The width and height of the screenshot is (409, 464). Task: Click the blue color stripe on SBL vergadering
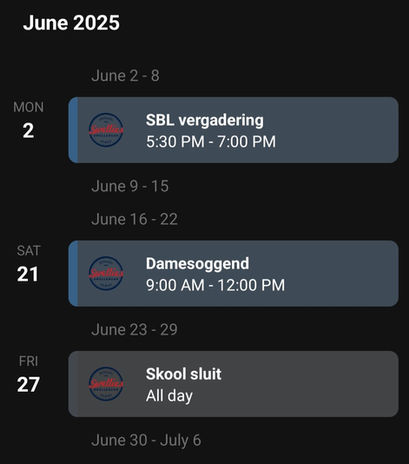coord(73,130)
